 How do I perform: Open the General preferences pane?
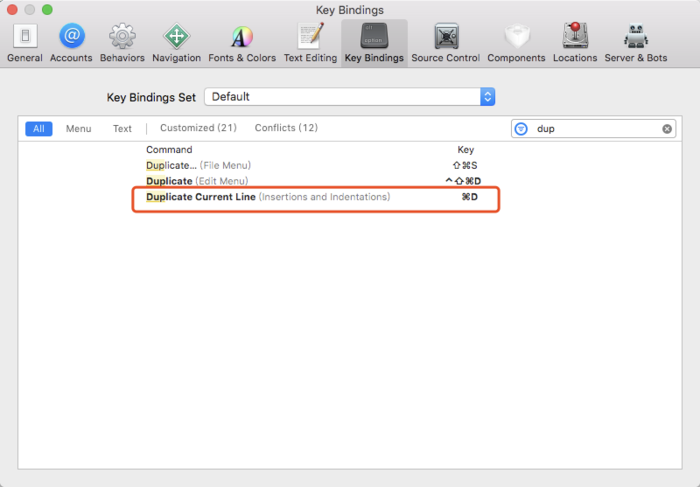[25, 43]
